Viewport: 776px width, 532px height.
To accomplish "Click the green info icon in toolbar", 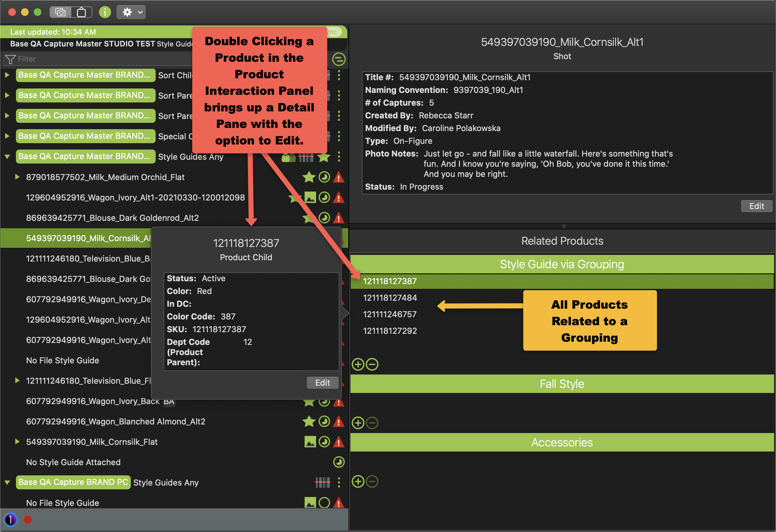I will [105, 12].
